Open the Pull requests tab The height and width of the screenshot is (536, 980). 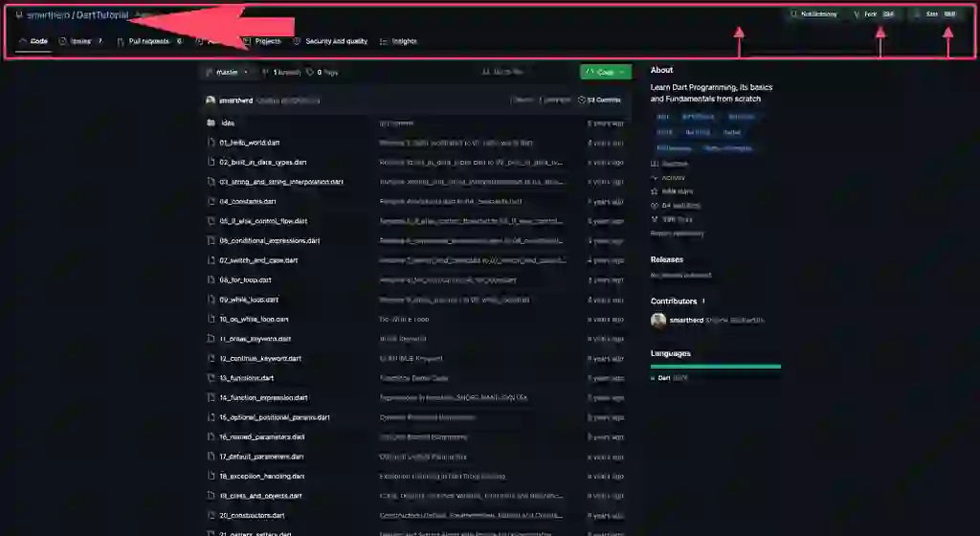(x=149, y=41)
